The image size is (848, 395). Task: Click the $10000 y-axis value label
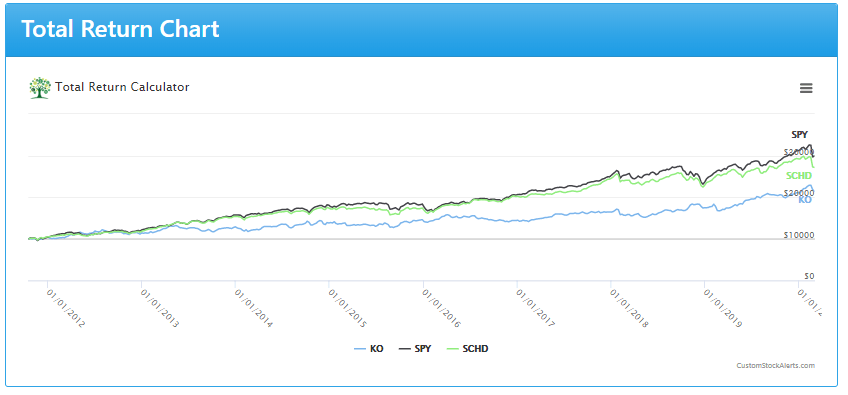799,235
